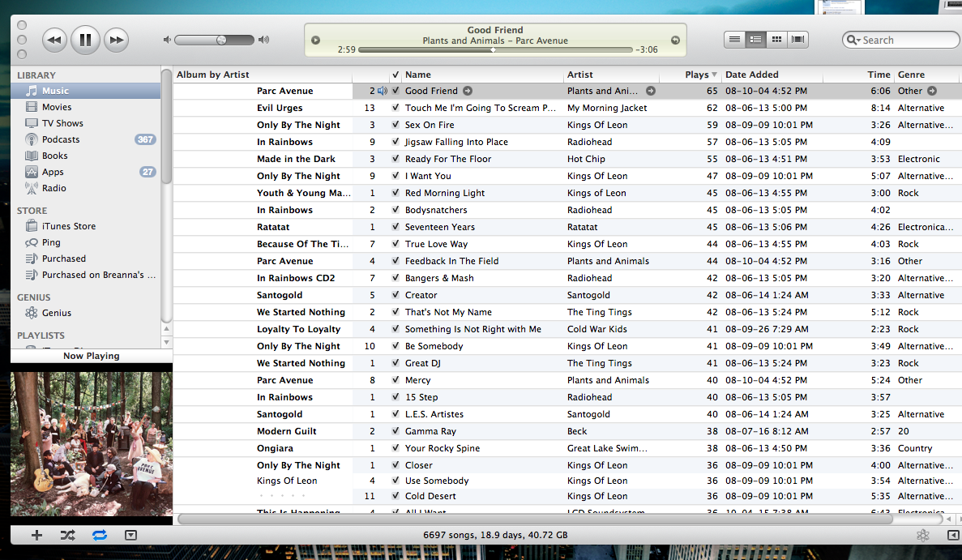Click the Genius atom icon in status bar
Viewport: 962px width, 560px height.
tap(923, 536)
